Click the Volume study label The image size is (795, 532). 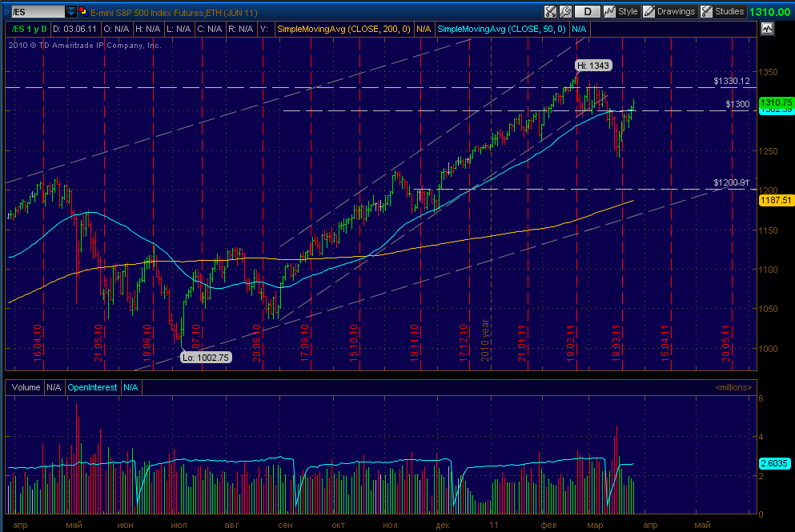point(26,387)
